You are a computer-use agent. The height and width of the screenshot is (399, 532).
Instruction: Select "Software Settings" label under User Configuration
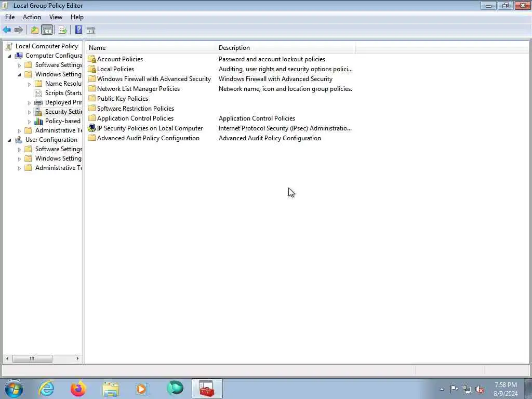(59, 149)
